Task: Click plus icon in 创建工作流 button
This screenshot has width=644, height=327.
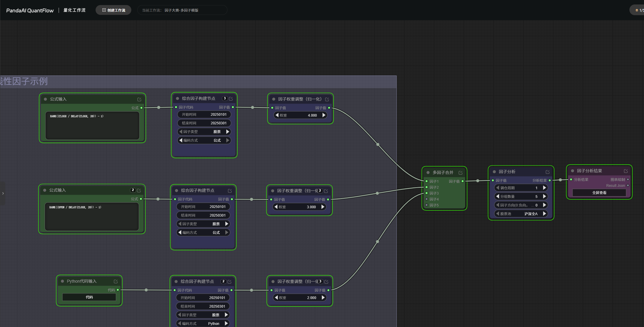Action: coord(104,10)
